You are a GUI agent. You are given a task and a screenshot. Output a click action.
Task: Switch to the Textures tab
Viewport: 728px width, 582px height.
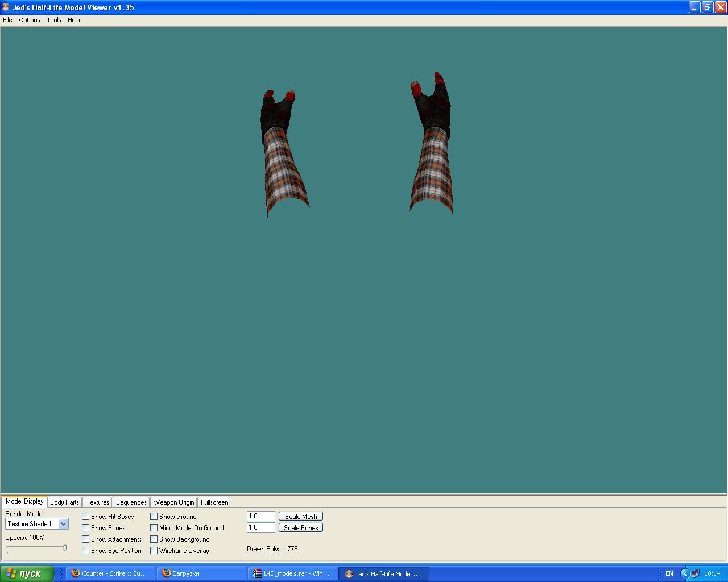point(98,502)
